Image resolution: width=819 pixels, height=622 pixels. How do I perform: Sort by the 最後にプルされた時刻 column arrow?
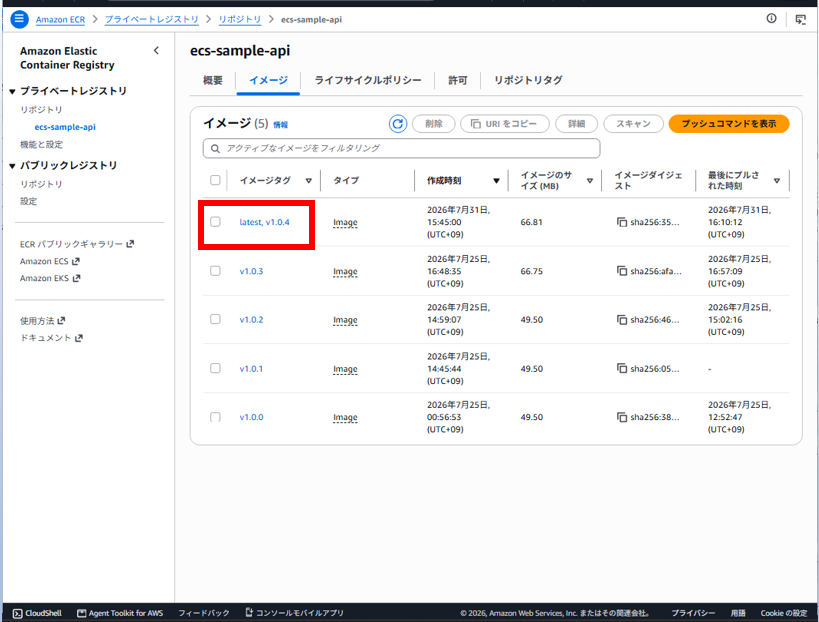pos(777,181)
